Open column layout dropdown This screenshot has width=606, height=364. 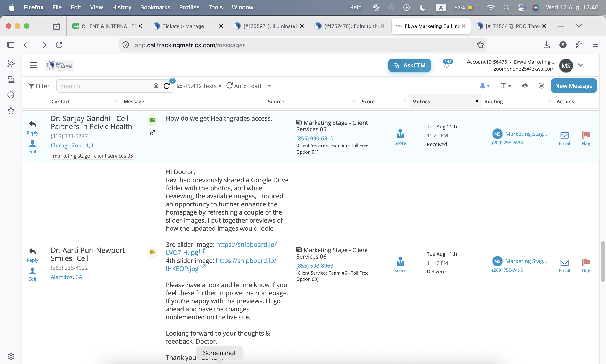[x=506, y=86]
